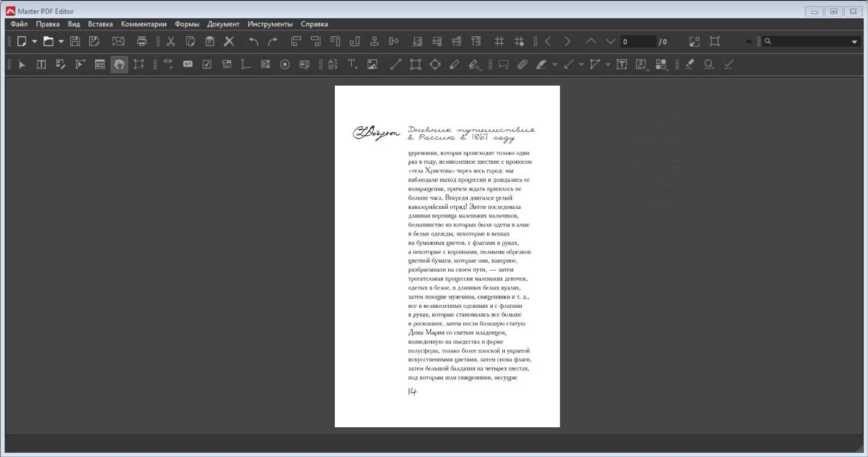The height and width of the screenshot is (457, 868).
Task: Delete selection with the X icon
Action: click(x=229, y=41)
